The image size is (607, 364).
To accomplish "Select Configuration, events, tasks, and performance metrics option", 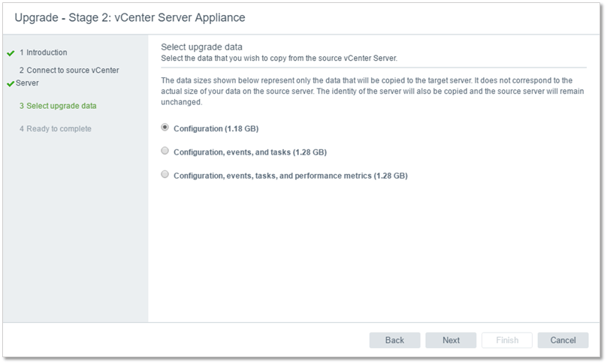I will click(165, 174).
